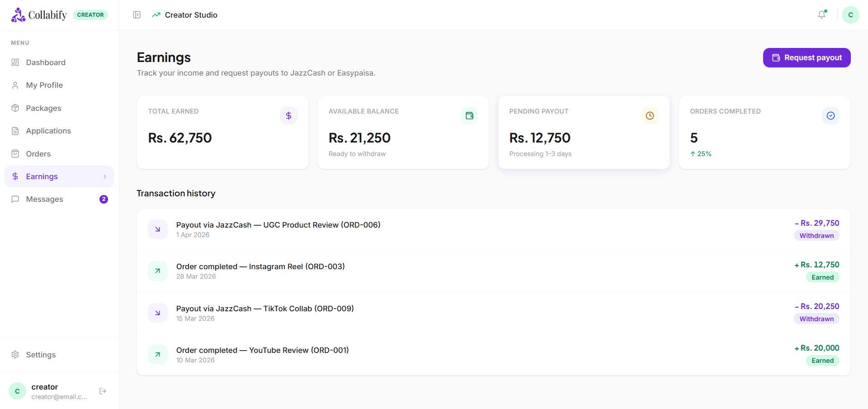Collapse the sidebar with the panel toggle icon

(x=137, y=15)
